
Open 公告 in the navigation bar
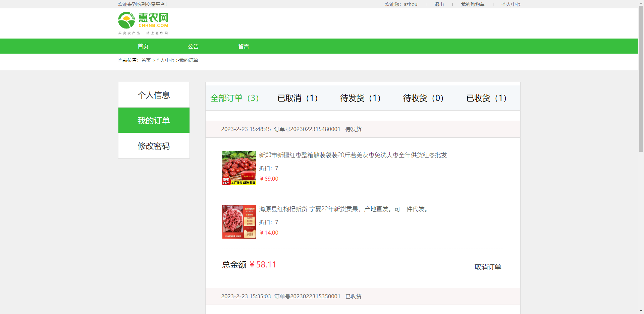[x=193, y=46]
